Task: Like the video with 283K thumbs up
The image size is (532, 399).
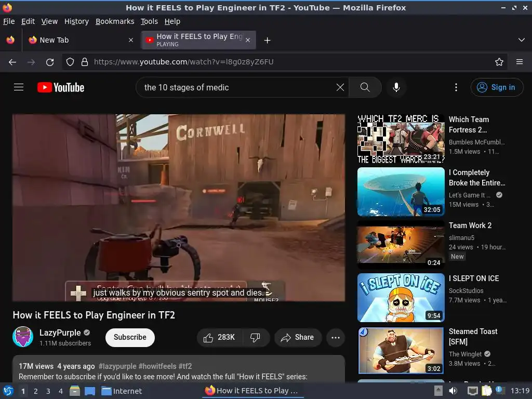Action: tap(219, 337)
